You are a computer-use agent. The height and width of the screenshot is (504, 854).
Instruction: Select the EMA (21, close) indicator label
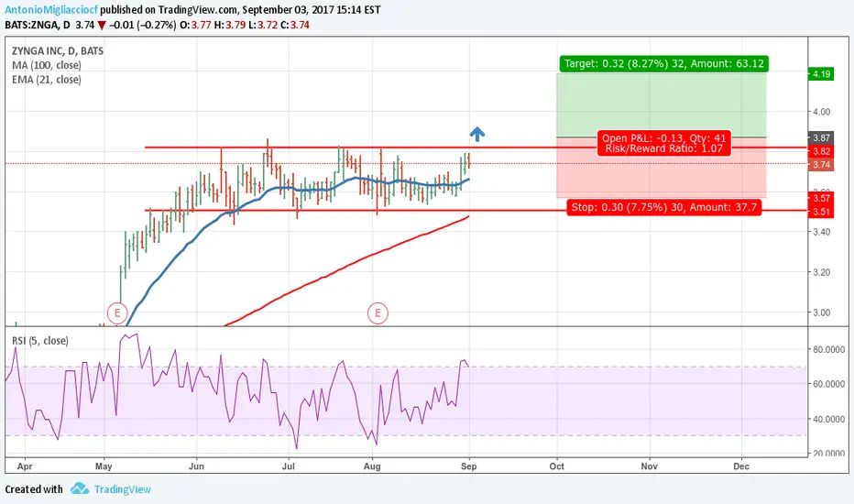(47, 80)
